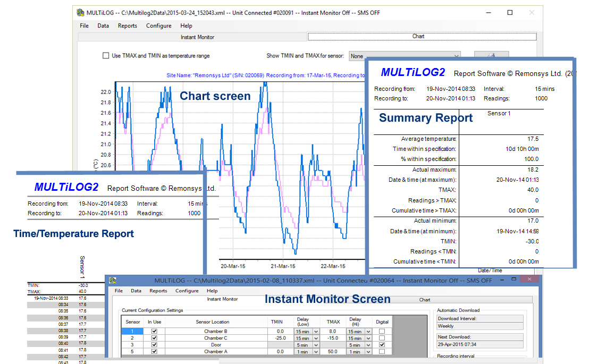589x364 pixels.
Task: Click TMIN field for Chamber B
Action: [280, 331]
